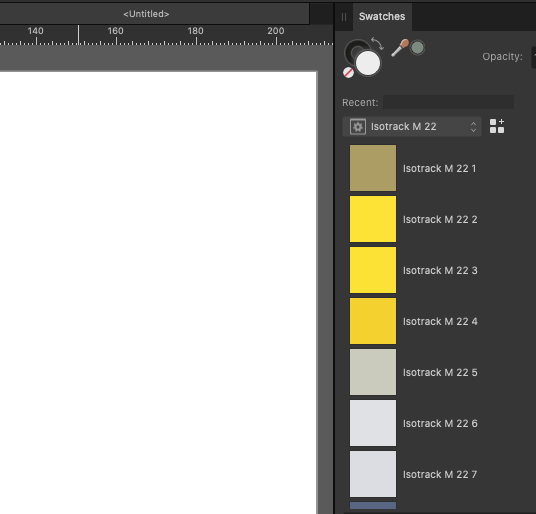Apply the picked color green circle
The image size is (536, 514).
coord(417,48)
